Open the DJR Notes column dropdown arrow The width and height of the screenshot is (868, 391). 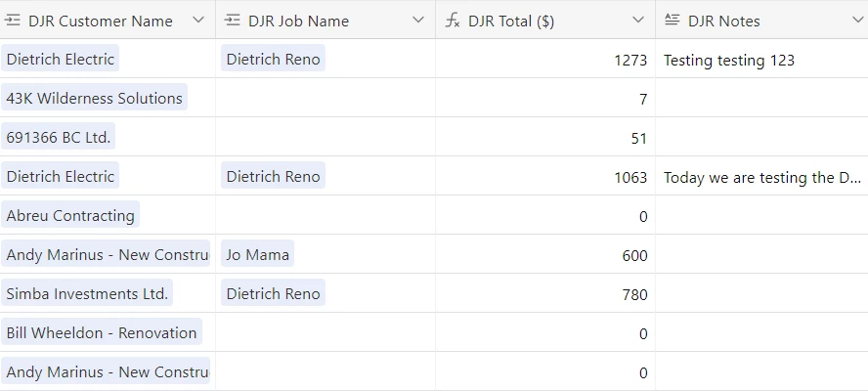(x=858, y=21)
